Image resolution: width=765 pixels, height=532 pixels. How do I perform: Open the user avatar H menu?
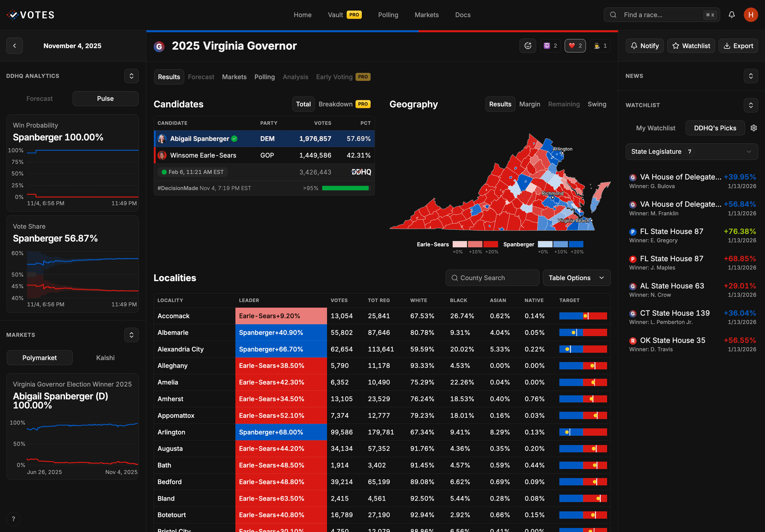[751, 15]
